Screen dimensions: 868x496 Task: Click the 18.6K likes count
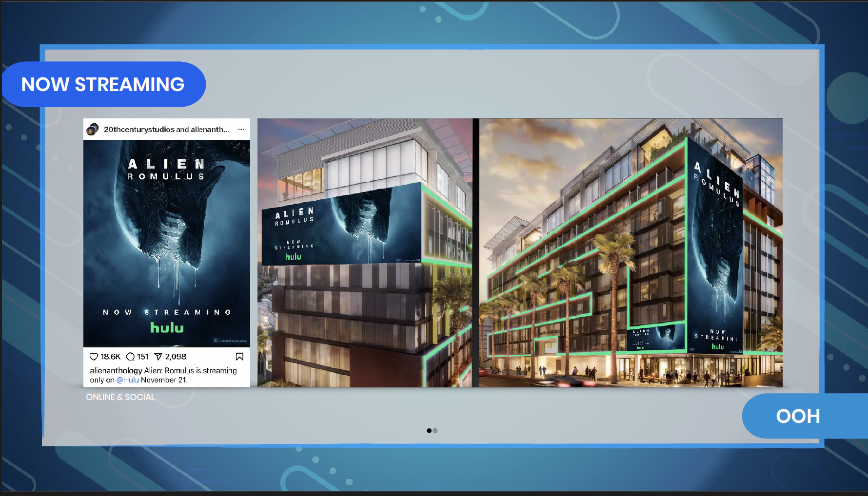point(111,357)
